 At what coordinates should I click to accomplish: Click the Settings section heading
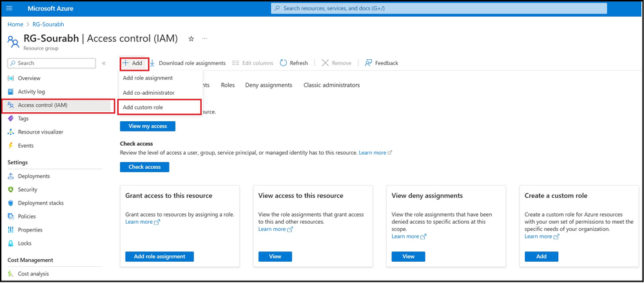coord(17,162)
